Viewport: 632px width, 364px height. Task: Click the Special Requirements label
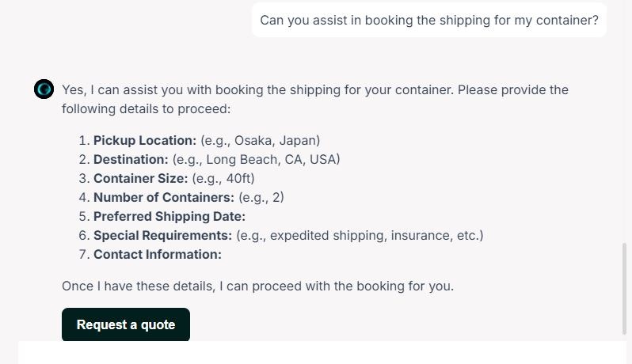click(162, 235)
